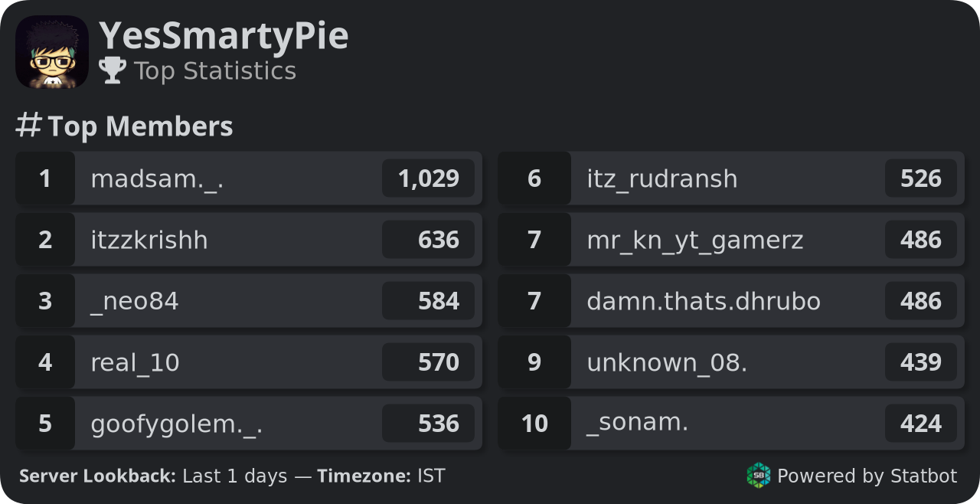The image size is (980, 504).
Task: Click the 1,029 count badge
Action: point(428,178)
